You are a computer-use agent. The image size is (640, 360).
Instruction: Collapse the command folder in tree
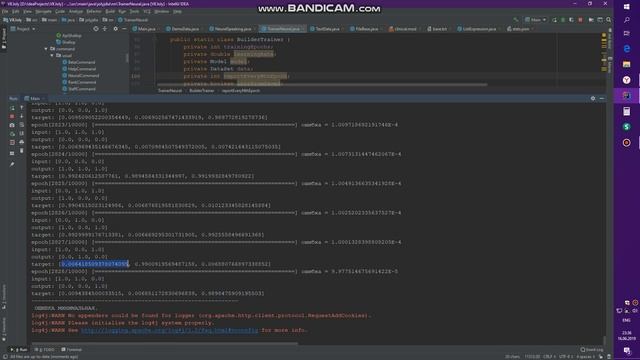pyautogui.click(x=46, y=49)
